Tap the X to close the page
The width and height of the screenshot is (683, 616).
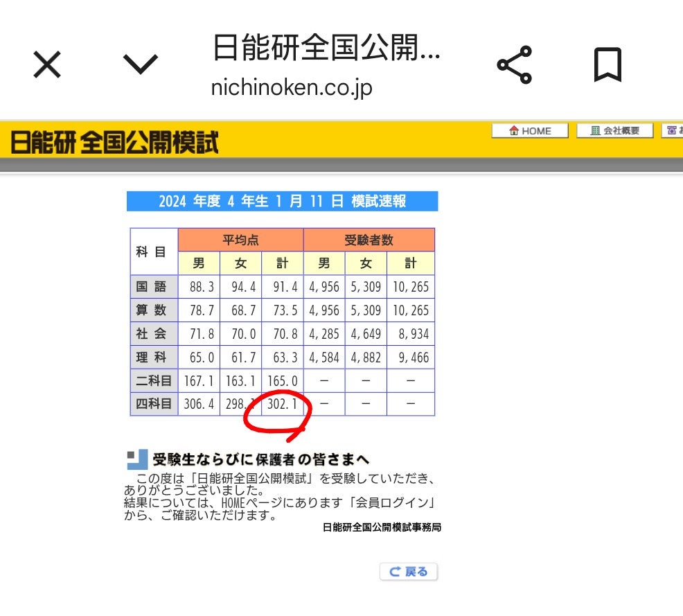point(46,64)
